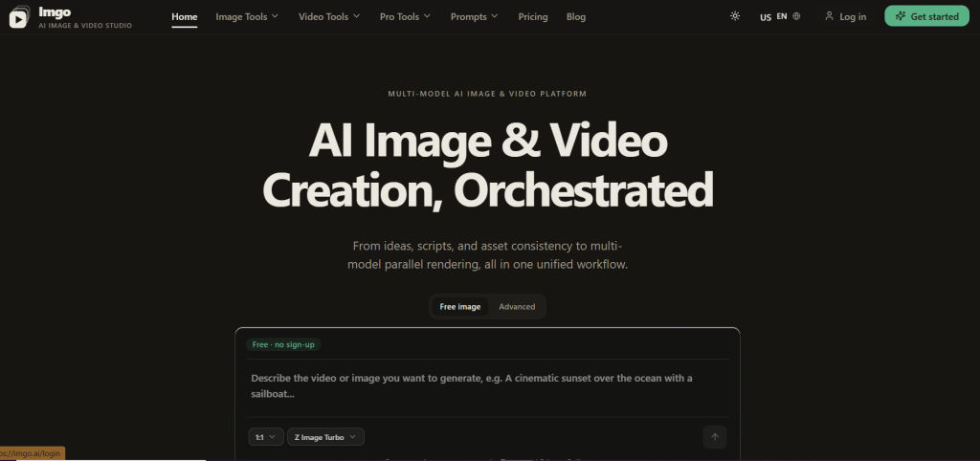Expand the Prompts menu

[475, 17]
